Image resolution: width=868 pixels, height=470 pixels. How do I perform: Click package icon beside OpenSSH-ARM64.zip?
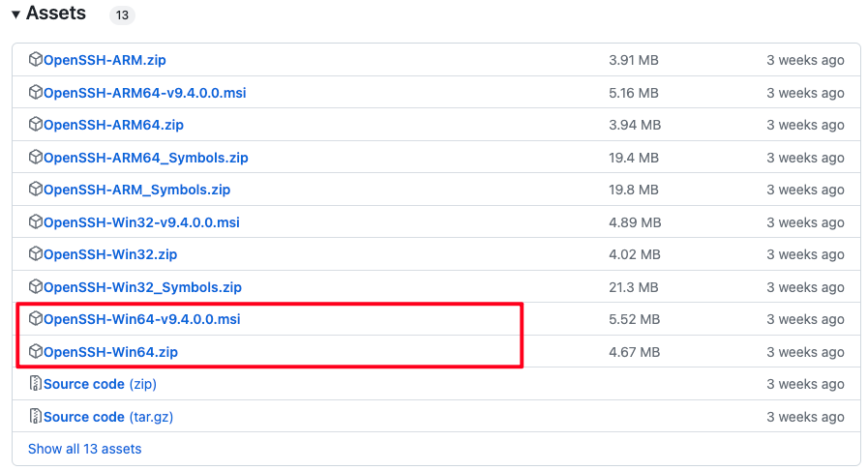coord(36,124)
